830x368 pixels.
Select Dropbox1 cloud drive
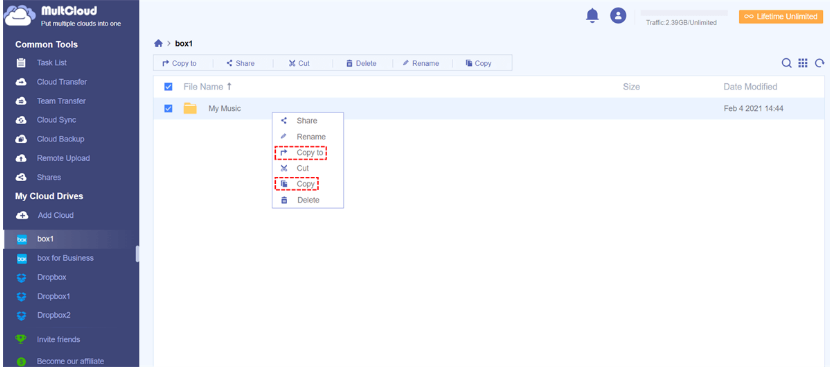click(x=53, y=296)
